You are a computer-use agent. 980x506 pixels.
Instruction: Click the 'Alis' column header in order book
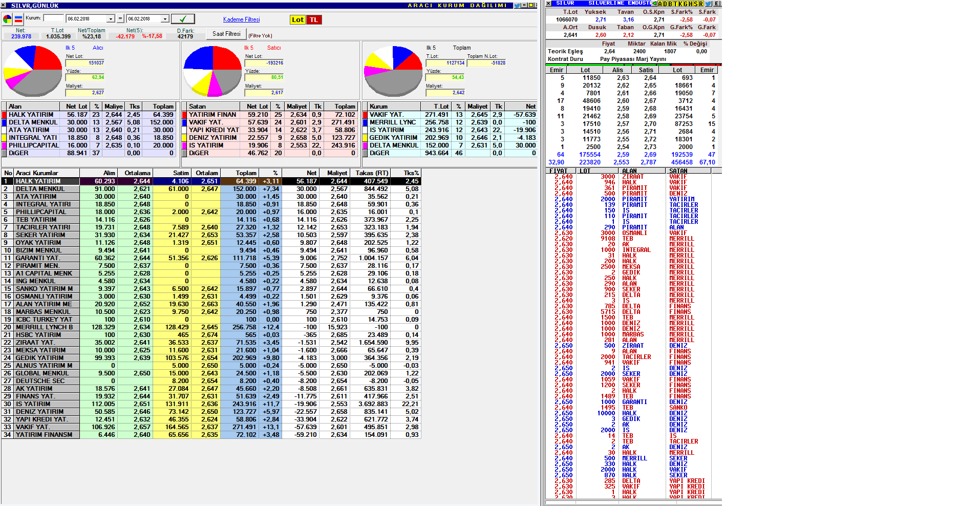[x=617, y=70]
